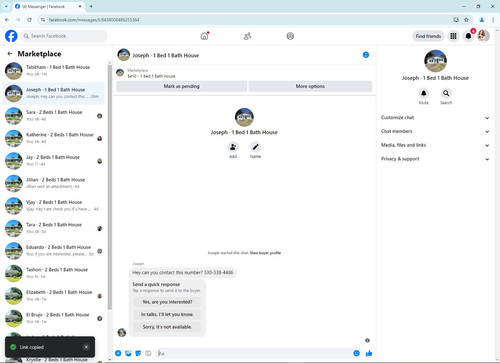Expand Customize chat section

point(435,118)
